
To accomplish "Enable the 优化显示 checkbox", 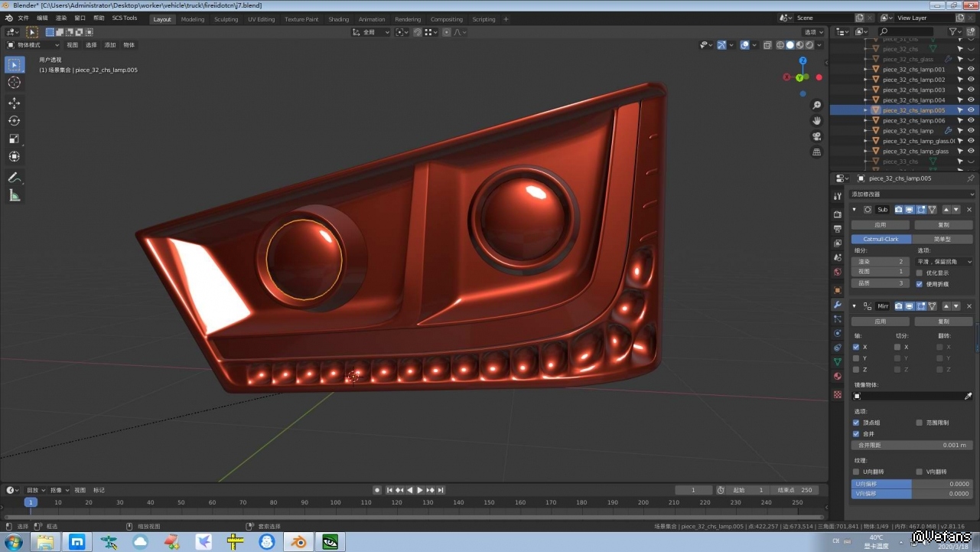I will (920, 273).
